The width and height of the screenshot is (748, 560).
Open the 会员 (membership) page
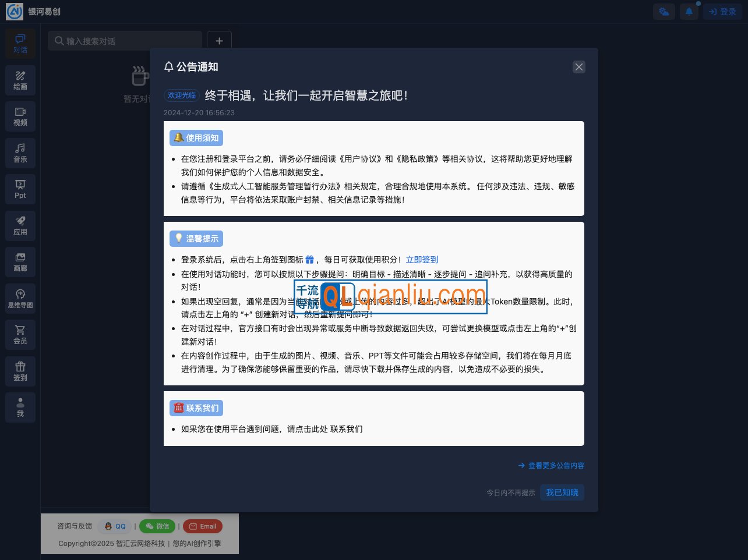pos(20,334)
